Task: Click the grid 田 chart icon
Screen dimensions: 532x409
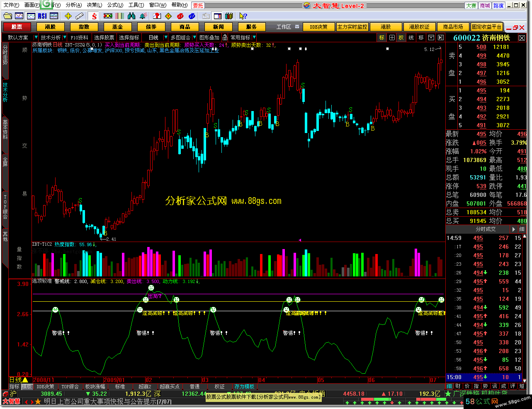Action: point(392,38)
